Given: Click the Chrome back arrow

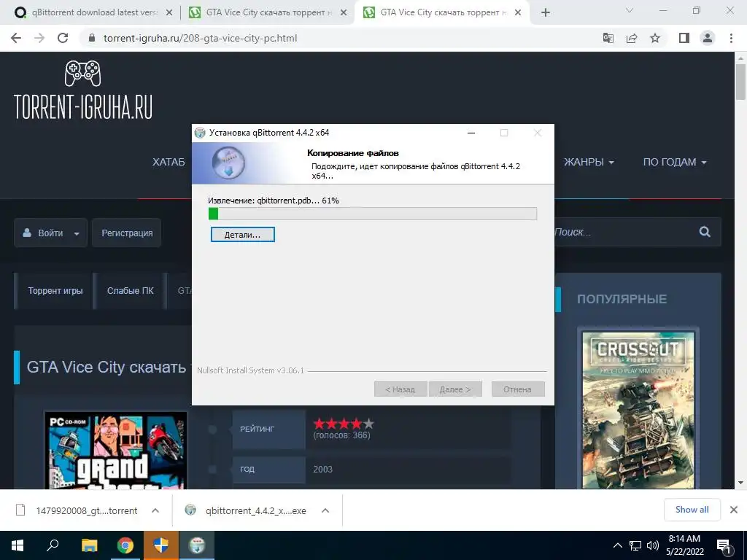Looking at the screenshot, I should pos(16,38).
